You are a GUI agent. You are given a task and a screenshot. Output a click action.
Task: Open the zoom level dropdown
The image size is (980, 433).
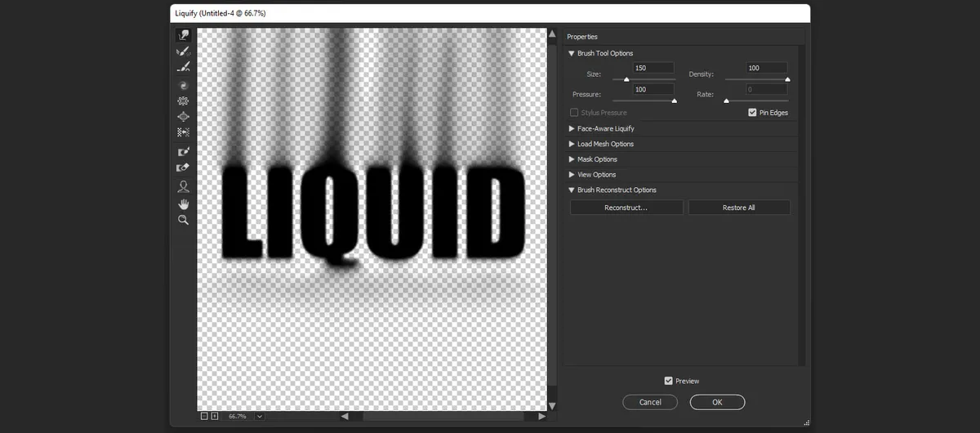pyautogui.click(x=260, y=416)
